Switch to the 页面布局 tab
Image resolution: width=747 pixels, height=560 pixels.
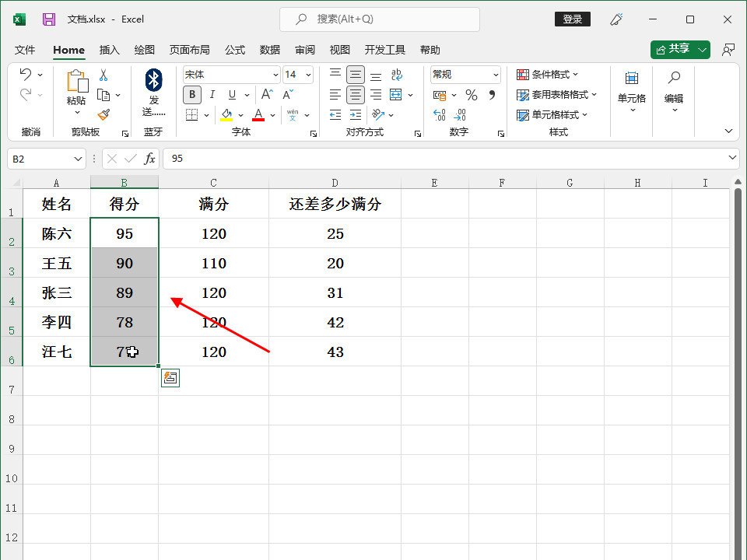click(190, 50)
